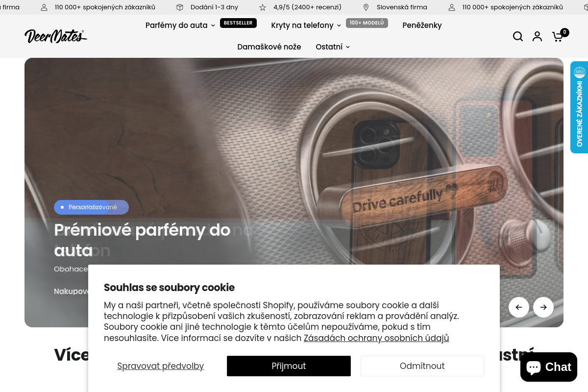Decline cookies with Odmítnout button
Image resolution: width=588 pixels, height=392 pixels.
click(422, 366)
